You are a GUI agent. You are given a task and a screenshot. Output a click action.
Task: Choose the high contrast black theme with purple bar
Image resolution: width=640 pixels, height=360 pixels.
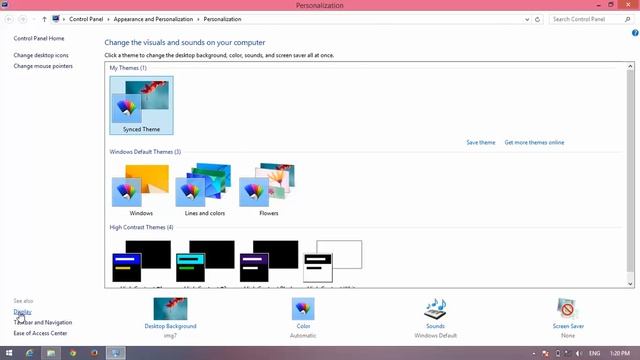[269, 261]
